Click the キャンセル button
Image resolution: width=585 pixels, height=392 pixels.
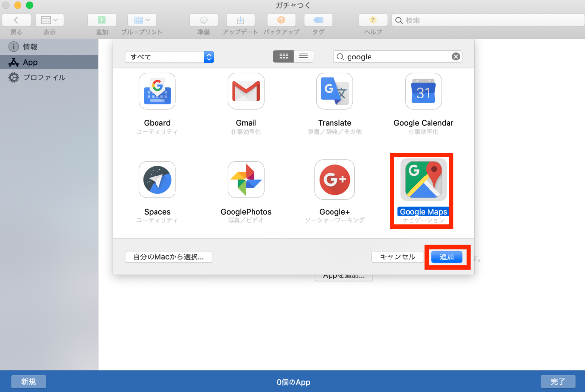click(x=397, y=257)
